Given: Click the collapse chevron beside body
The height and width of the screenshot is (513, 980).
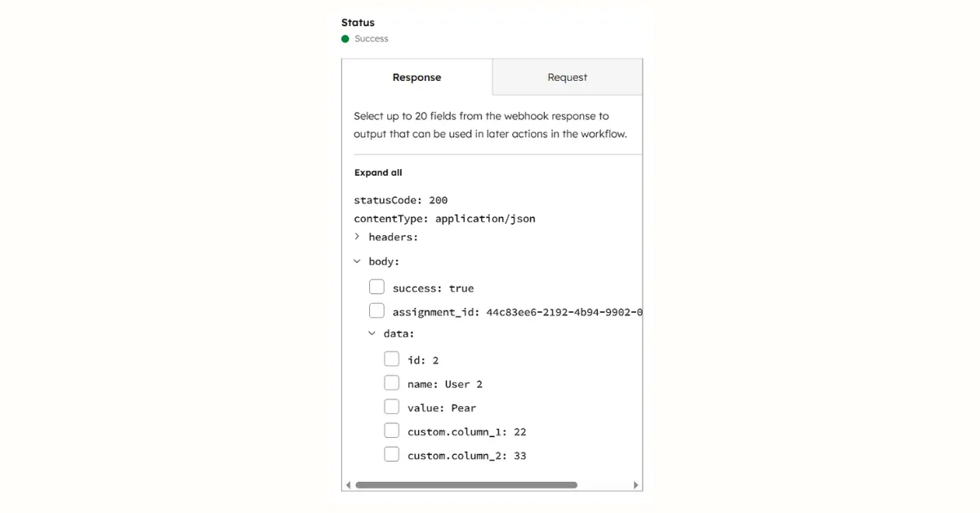Looking at the screenshot, I should tap(357, 261).
